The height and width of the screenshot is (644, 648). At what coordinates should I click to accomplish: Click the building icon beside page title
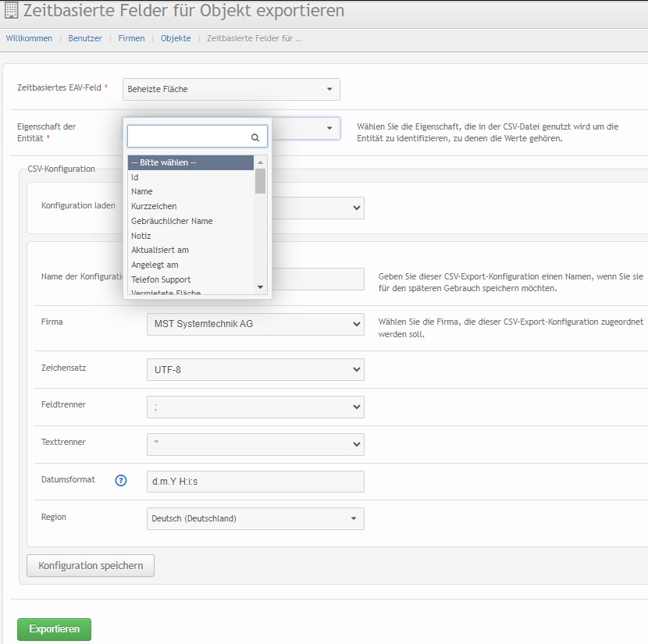pyautogui.click(x=11, y=10)
